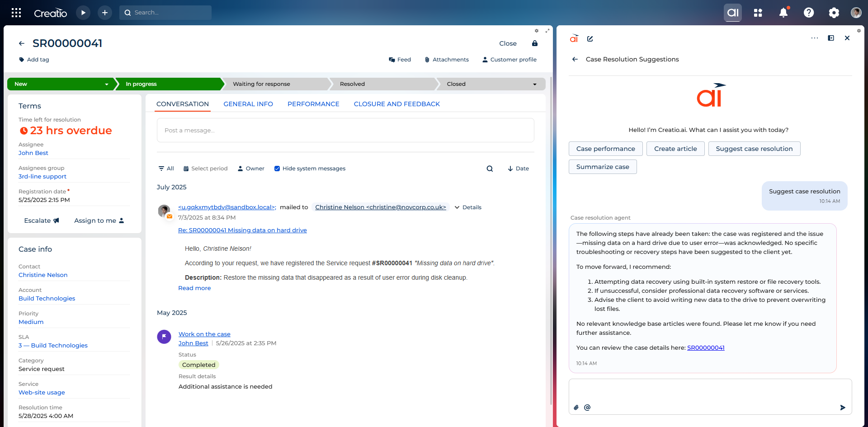This screenshot has height=427, width=868.
Task: Open AI panel more options ellipsis
Action: (x=815, y=38)
